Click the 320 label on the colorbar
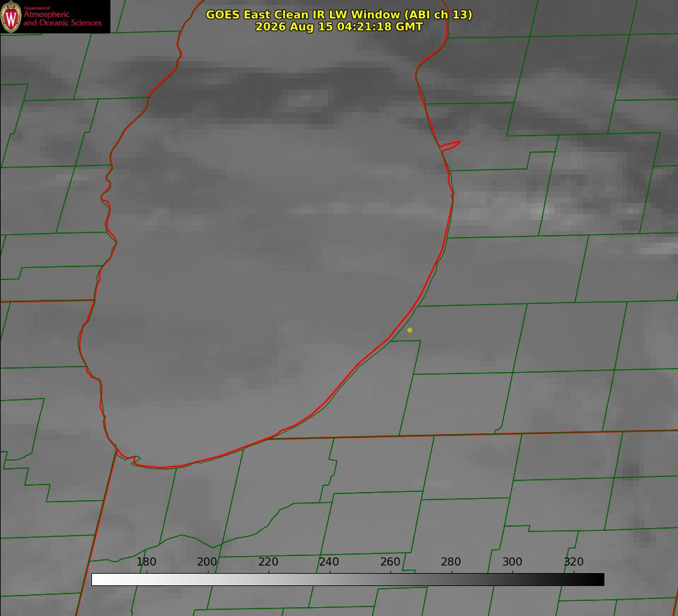 (x=574, y=561)
